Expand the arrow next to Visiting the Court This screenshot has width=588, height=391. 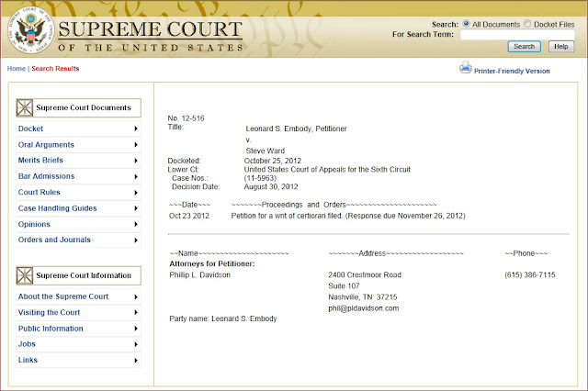[x=136, y=313]
